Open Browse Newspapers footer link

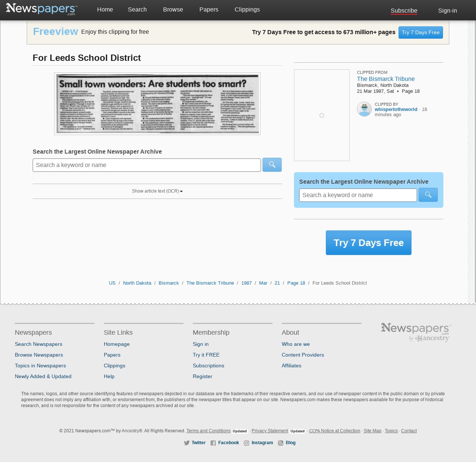(x=39, y=355)
